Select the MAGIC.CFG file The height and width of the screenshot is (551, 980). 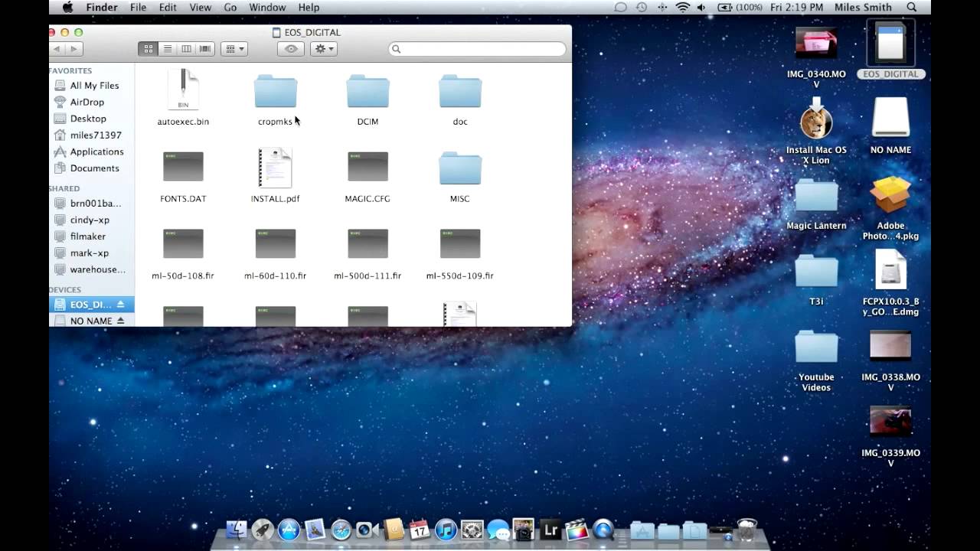click(367, 167)
